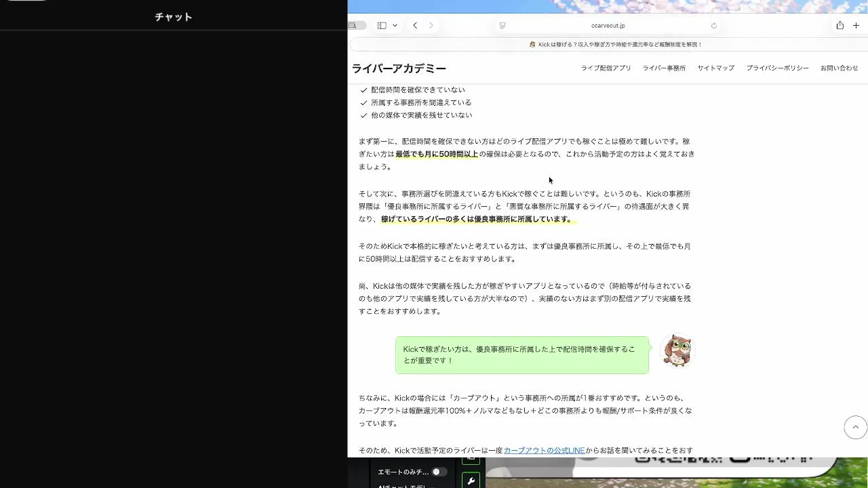The height and width of the screenshot is (488, 868).
Task: Open the page reader icon in address bar
Action: point(502,26)
